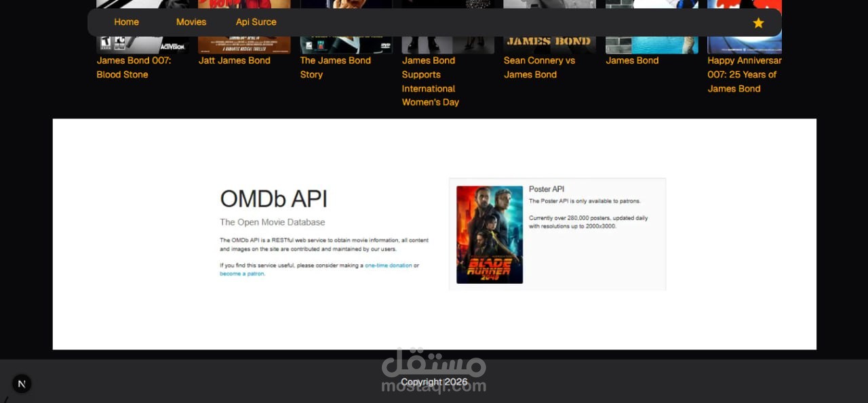The width and height of the screenshot is (868, 403).
Task: Click The Open Movie Database subtitle
Action: [x=273, y=222]
